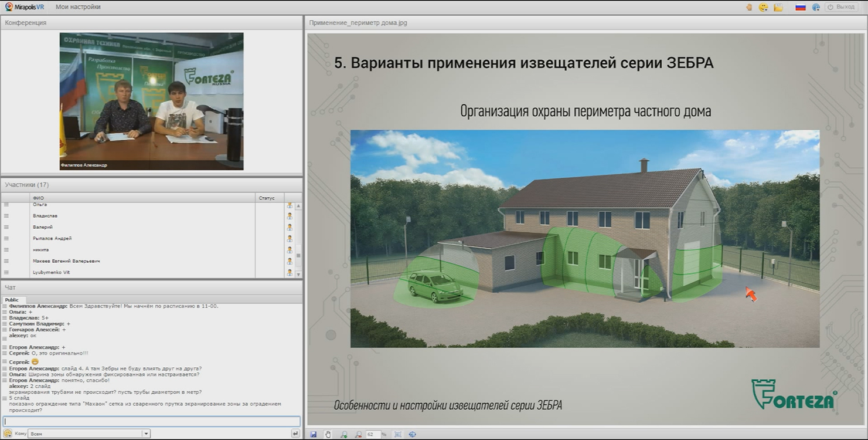Open the smiley emoticon status menu
Screen dimensions: 868x440
coord(763,7)
